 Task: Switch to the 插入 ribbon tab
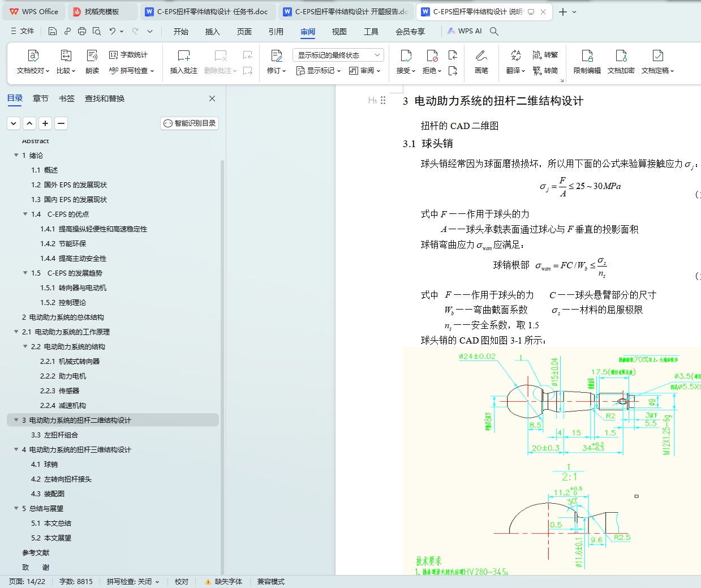click(213, 32)
